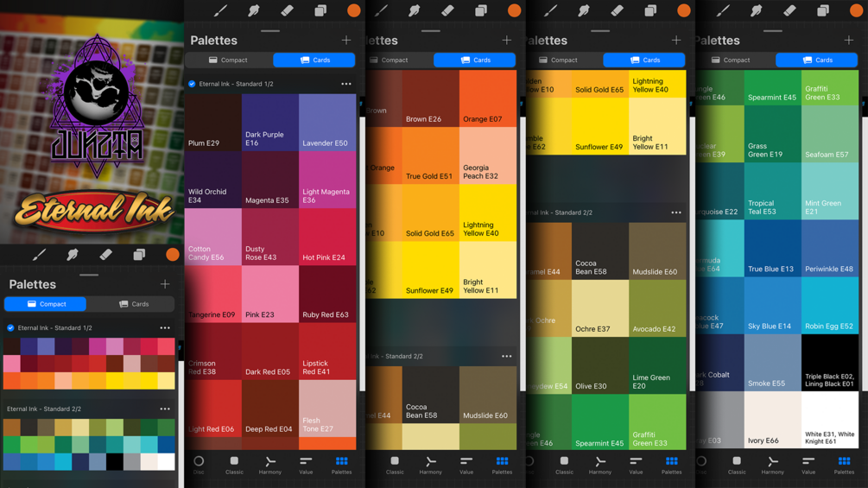Open the layers icon above the Plum E29 panel
This screenshot has height=488, width=868.
320,10
